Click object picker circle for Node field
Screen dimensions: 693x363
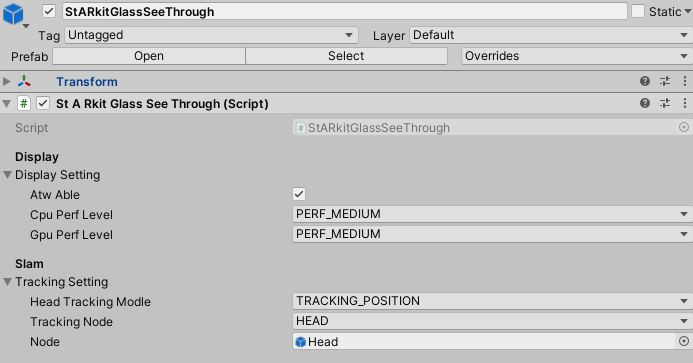tap(684, 341)
